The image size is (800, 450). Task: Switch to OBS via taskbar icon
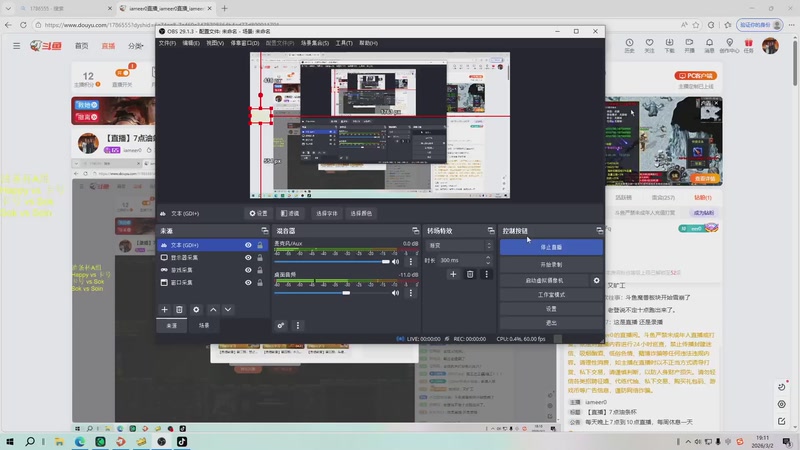tap(161, 441)
